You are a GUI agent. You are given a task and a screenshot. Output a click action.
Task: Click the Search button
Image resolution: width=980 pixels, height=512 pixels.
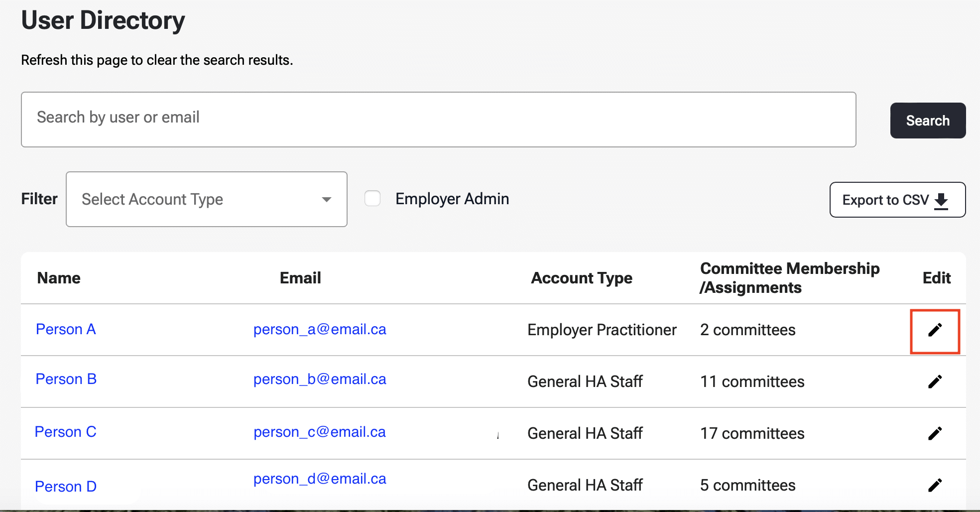click(x=928, y=121)
